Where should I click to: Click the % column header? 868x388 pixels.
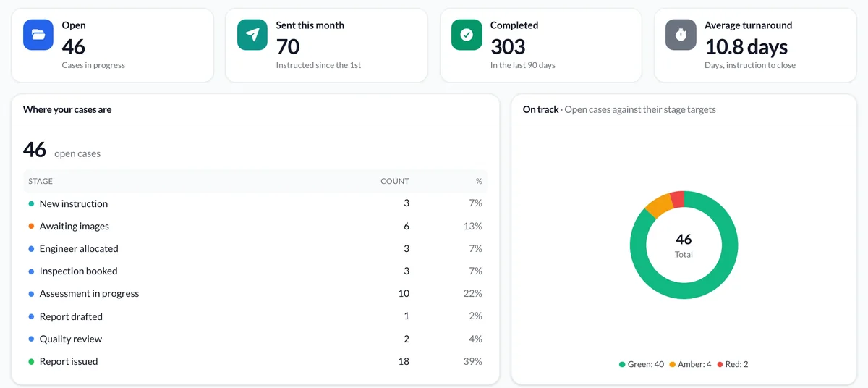click(x=479, y=181)
